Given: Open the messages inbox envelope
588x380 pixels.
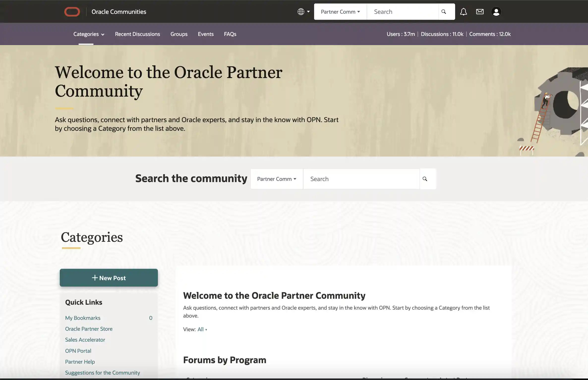Looking at the screenshot, I should pyautogui.click(x=480, y=11).
